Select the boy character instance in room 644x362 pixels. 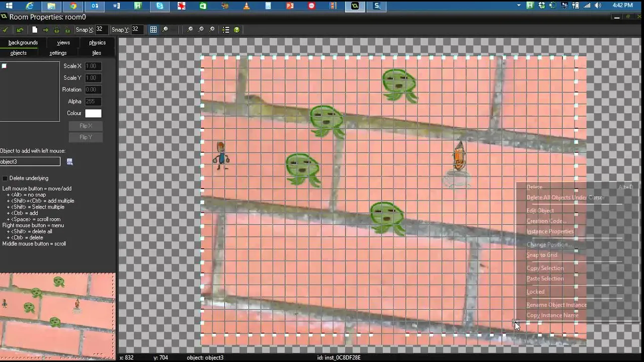click(221, 155)
